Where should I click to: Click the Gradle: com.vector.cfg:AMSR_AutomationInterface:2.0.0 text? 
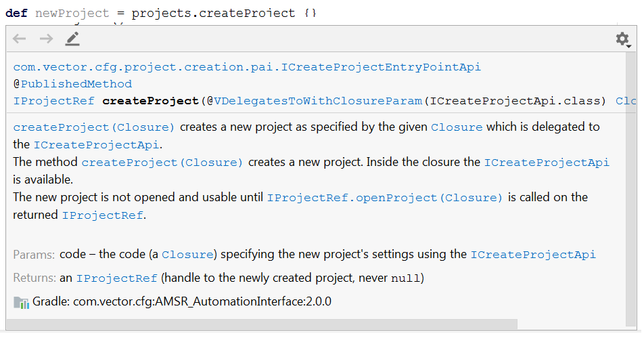tap(182, 302)
